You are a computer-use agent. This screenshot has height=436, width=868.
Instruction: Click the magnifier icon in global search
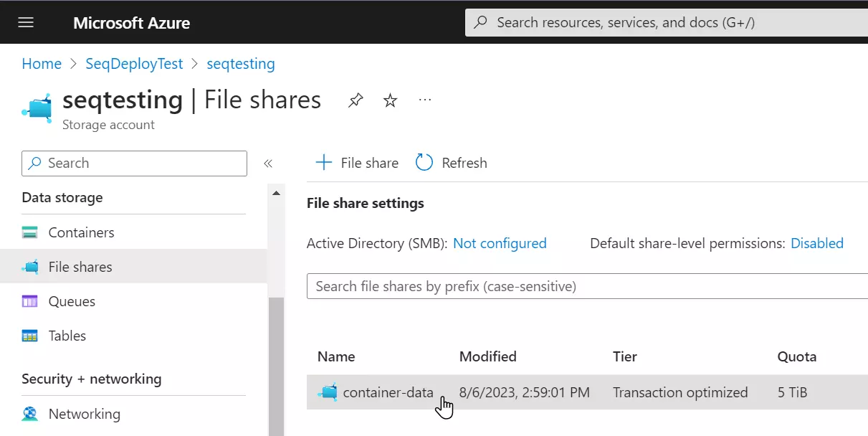(482, 22)
